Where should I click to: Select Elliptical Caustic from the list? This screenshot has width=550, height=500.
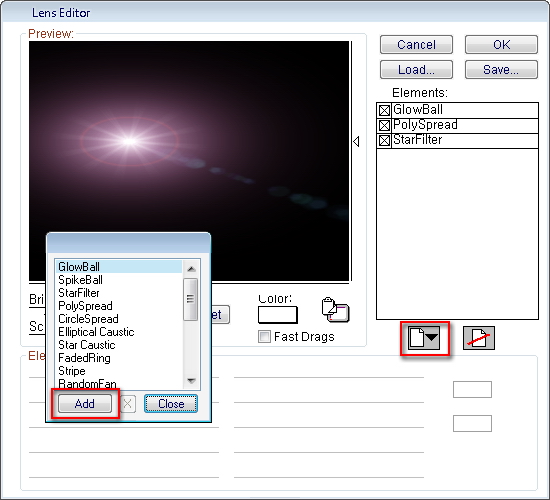click(x=96, y=332)
